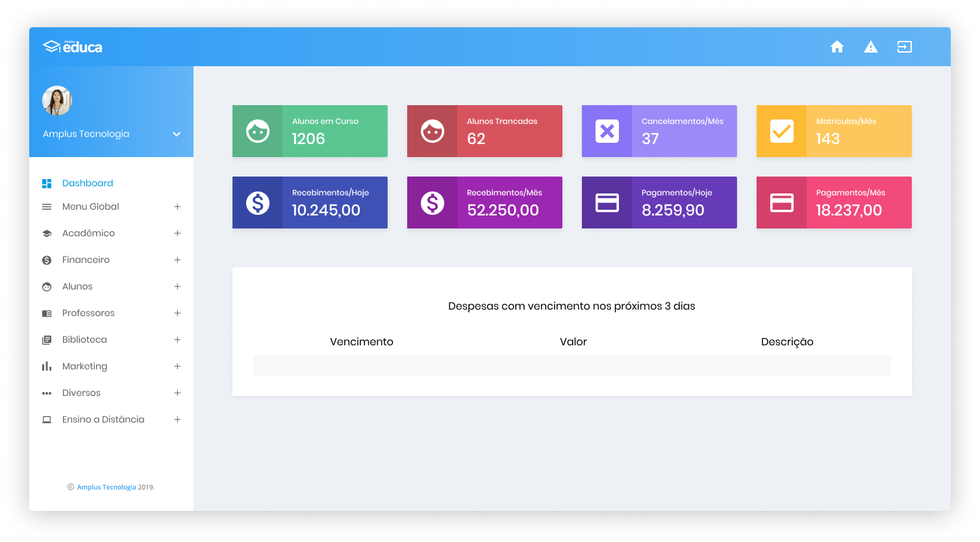Screen dimensions: 980x542
Task: Open the Alunos Trancados 62 card
Action: click(x=484, y=131)
